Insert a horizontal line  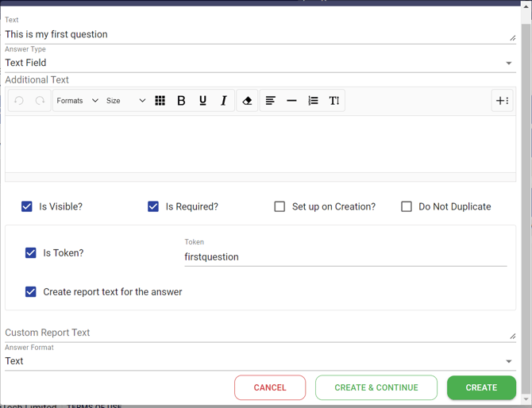[291, 101]
